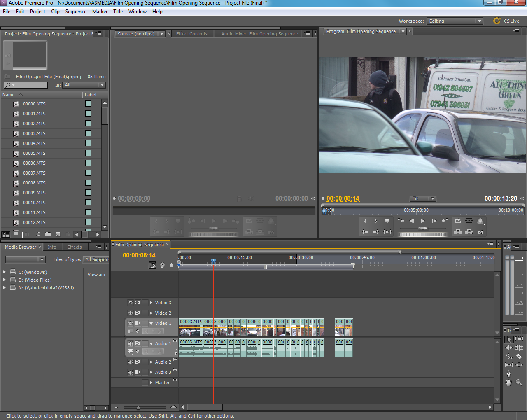Grab the Hand tool
The height and width of the screenshot is (420, 527).
[x=508, y=383]
